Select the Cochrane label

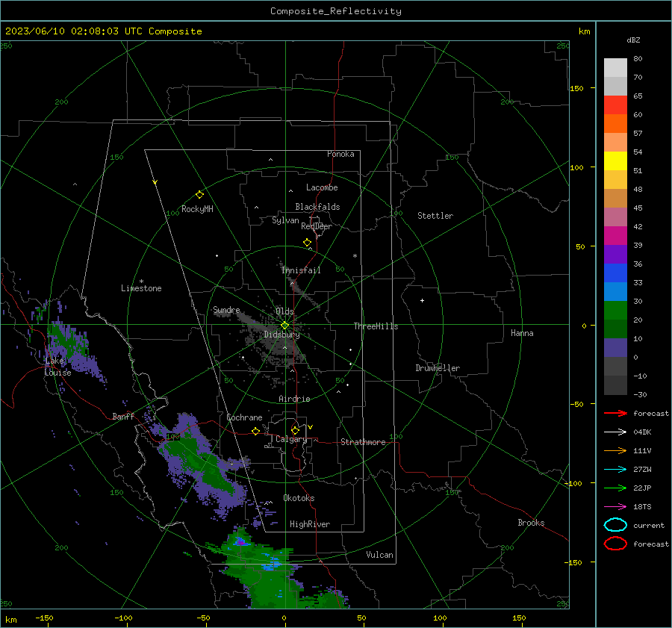(x=244, y=417)
